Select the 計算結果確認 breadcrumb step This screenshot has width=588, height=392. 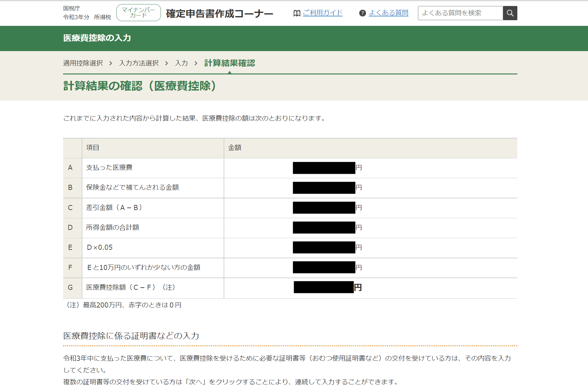pyautogui.click(x=230, y=63)
